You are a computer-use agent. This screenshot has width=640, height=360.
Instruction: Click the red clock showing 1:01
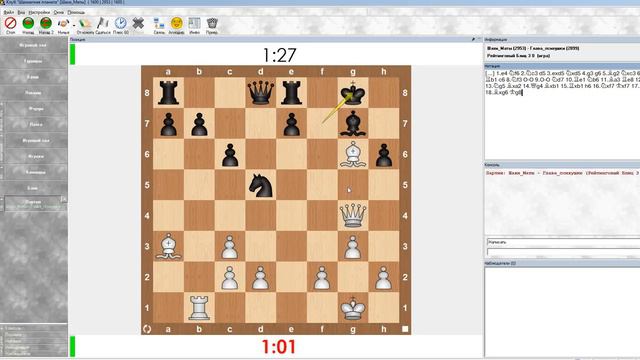pos(279,347)
